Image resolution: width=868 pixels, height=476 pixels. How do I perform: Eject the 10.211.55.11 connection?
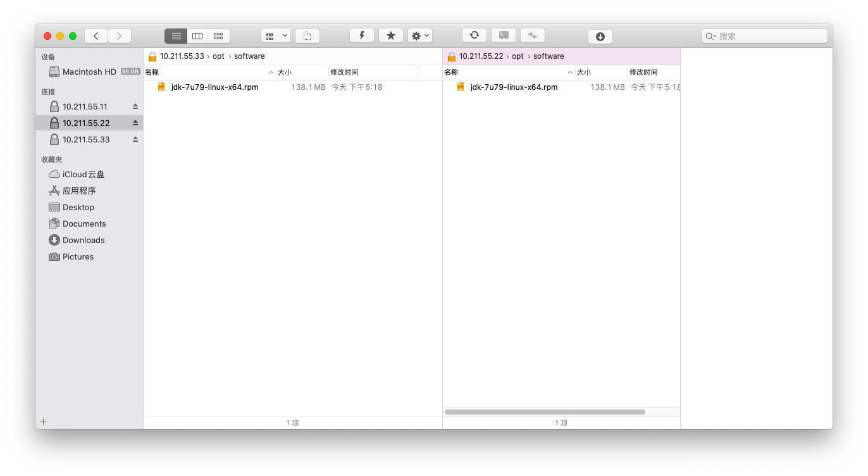pos(135,106)
